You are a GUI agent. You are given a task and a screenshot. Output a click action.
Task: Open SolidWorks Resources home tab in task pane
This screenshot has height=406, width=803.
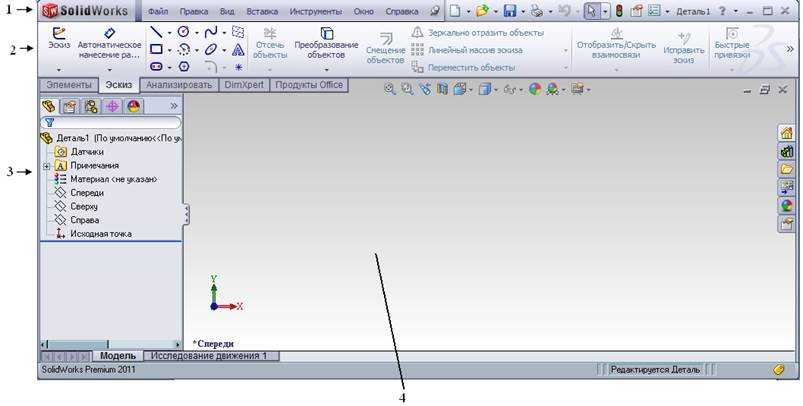[x=786, y=133]
